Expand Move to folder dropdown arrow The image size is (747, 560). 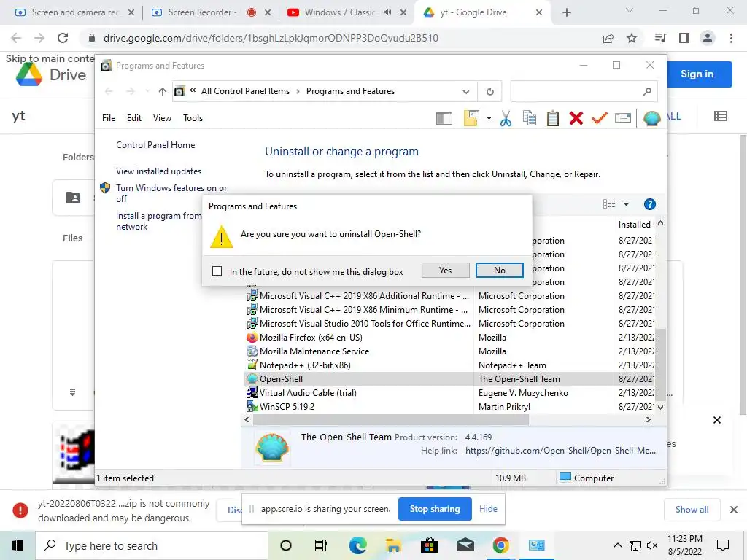pyautogui.click(x=489, y=118)
